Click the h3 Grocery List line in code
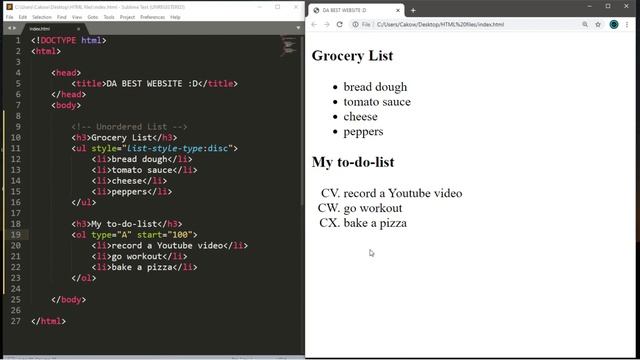Image resolution: width=640 pixels, height=360 pixels. pos(124,138)
